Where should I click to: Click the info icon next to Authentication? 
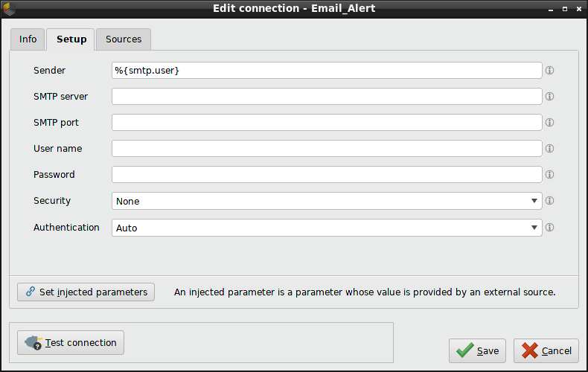pos(550,228)
